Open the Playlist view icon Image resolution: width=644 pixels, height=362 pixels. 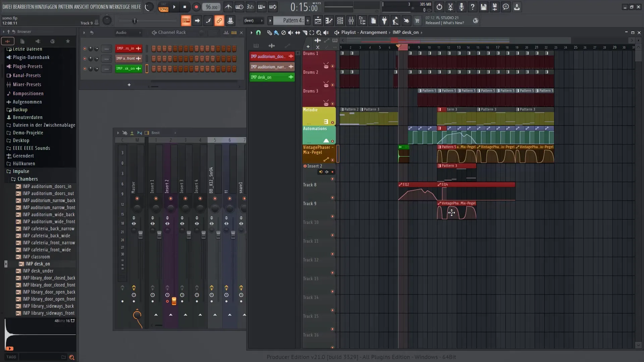[318, 21]
